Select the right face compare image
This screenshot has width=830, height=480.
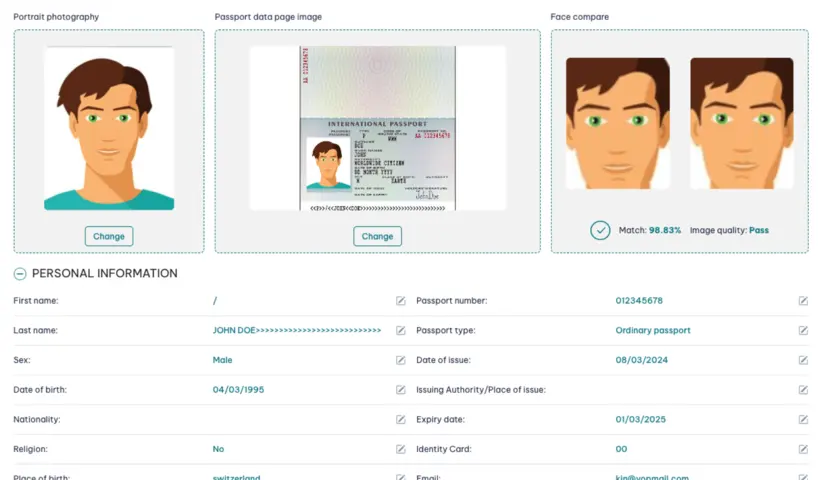point(742,123)
